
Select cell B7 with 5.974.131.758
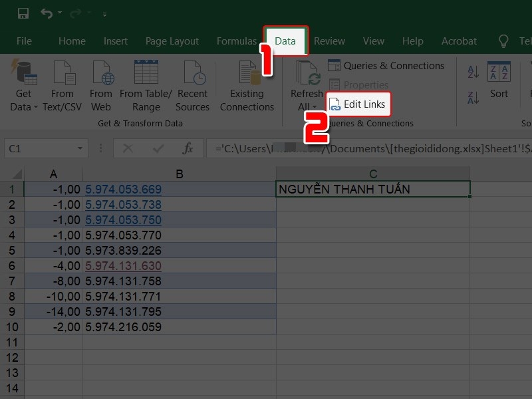point(180,281)
